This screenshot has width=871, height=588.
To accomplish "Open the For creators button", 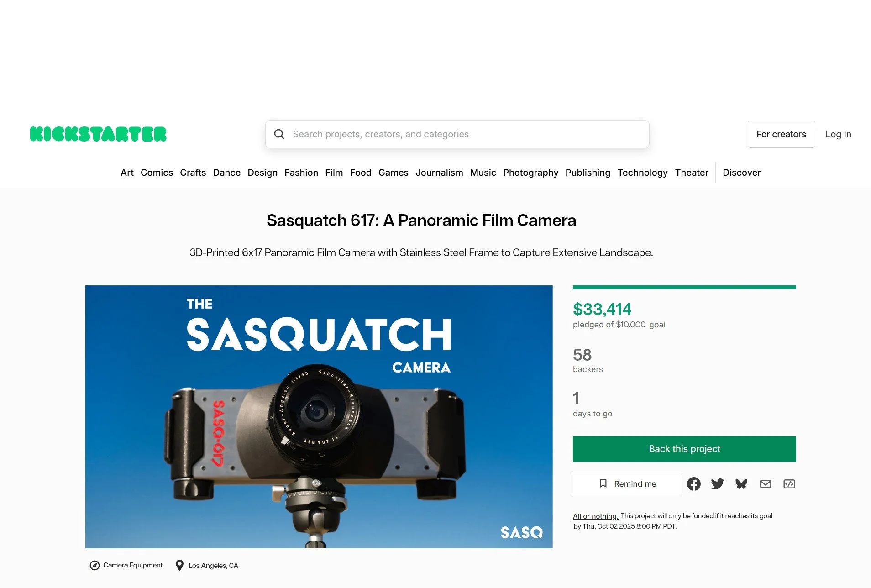I will tap(781, 134).
